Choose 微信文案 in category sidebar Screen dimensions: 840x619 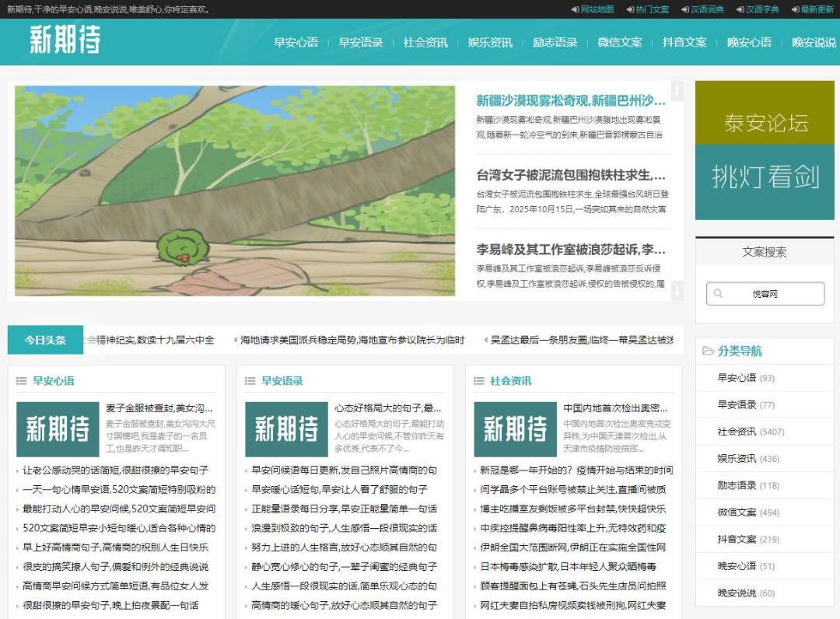[x=737, y=512]
